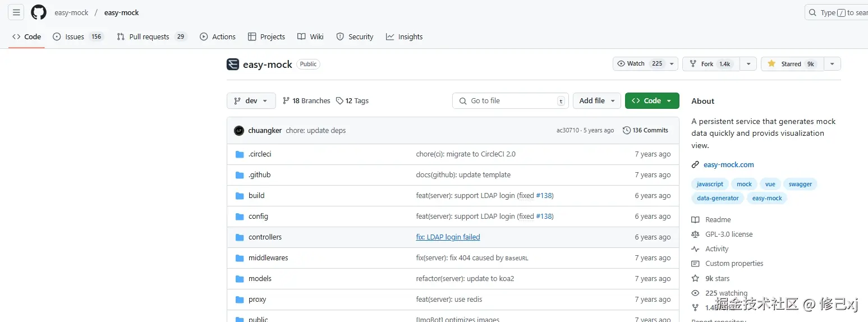Expand the Fork options caret
868x322 pixels.
coord(748,64)
